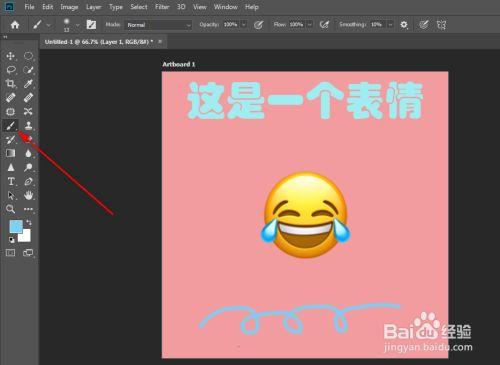This screenshot has width=500, height=365.
Task: Select the Pen tool
Action: click(28, 181)
